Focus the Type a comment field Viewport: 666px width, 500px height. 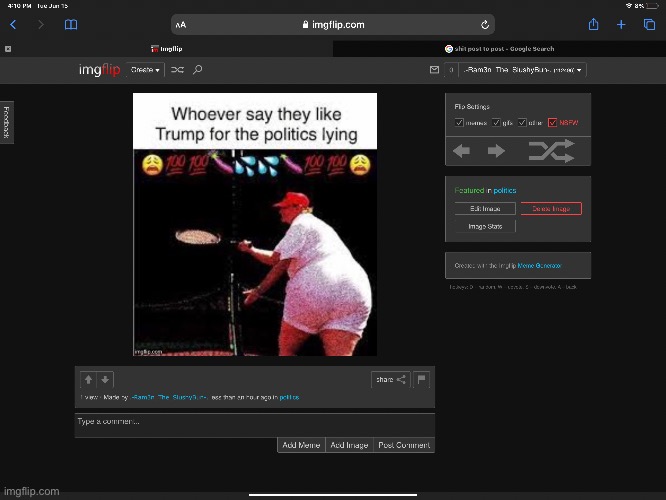(255, 425)
